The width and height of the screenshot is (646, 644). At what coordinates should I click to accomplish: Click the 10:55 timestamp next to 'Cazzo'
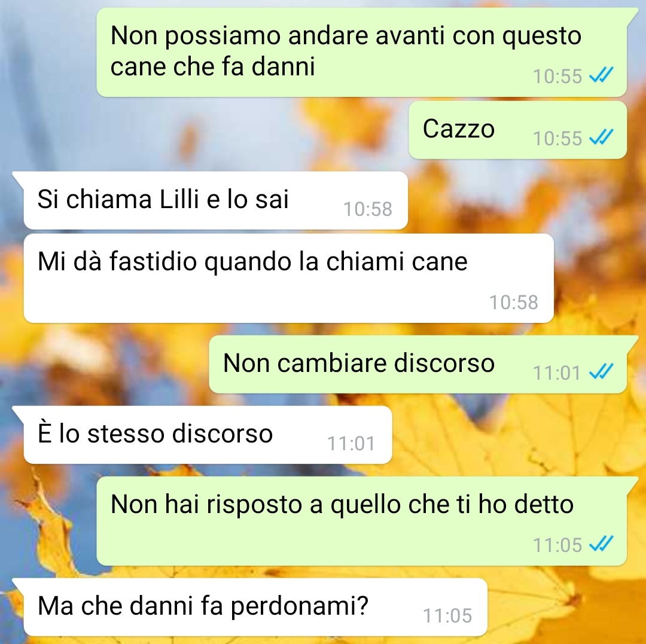(x=557, y=138)
